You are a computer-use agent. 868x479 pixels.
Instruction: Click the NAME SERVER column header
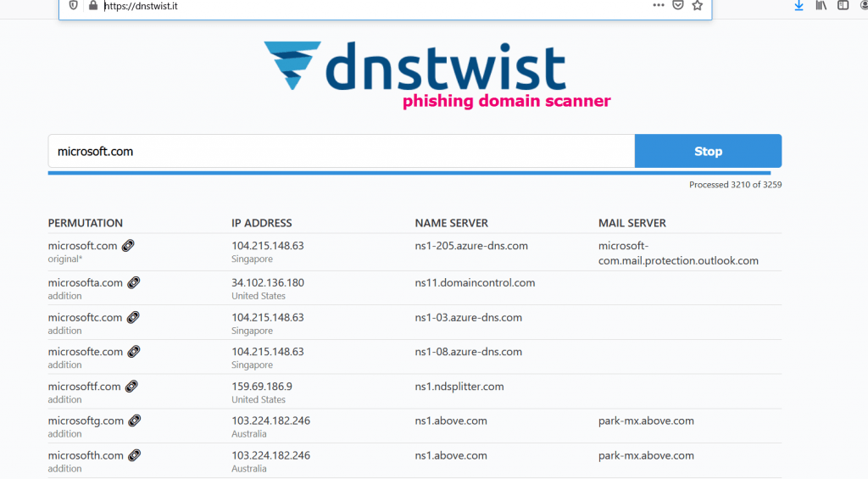[x=451, y=223]
